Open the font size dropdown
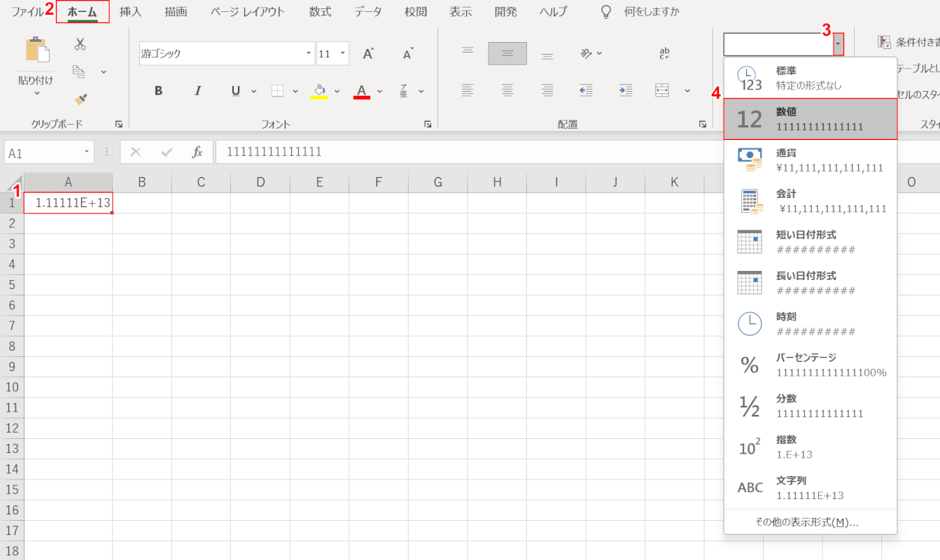This screenshot has width=940, height=560. 343,53
